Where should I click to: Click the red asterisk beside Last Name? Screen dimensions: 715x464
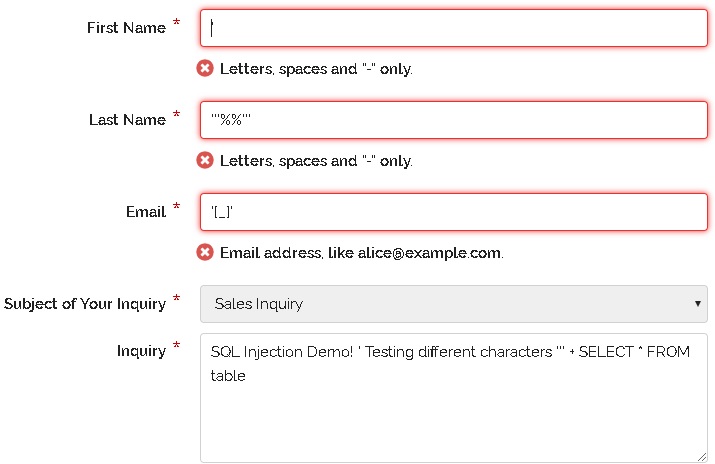click(177, 115)
